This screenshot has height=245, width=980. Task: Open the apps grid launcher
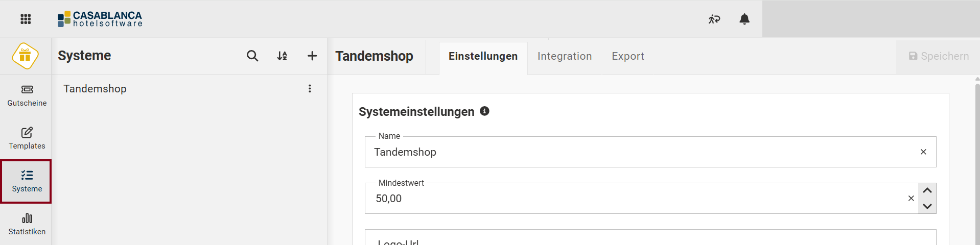pyautogui.click(x=26, y=19)
